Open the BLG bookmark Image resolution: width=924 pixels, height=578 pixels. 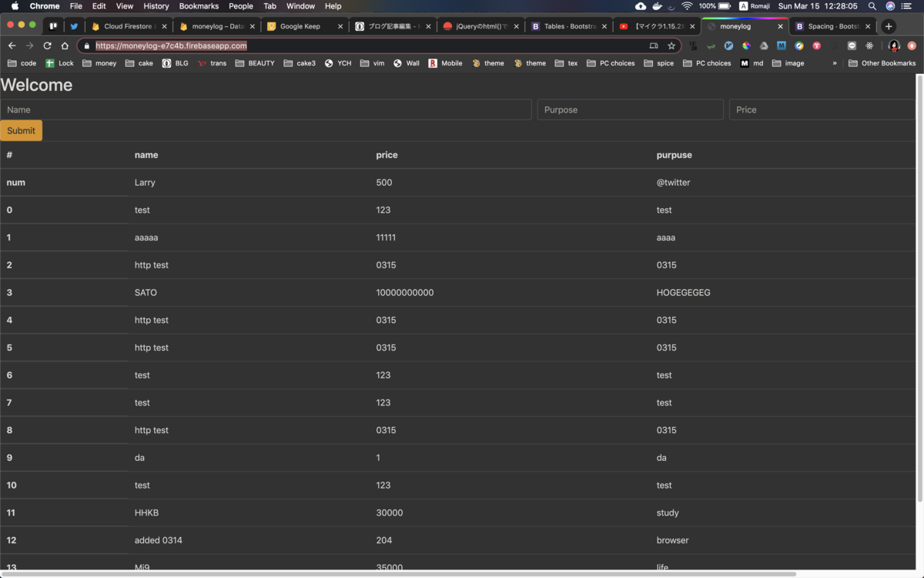tap(175, 63)
